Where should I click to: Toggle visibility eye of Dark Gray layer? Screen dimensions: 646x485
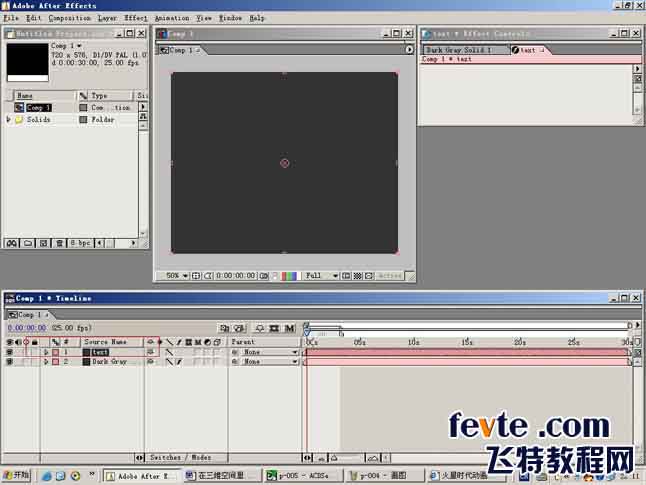click(x=9, y=362)
